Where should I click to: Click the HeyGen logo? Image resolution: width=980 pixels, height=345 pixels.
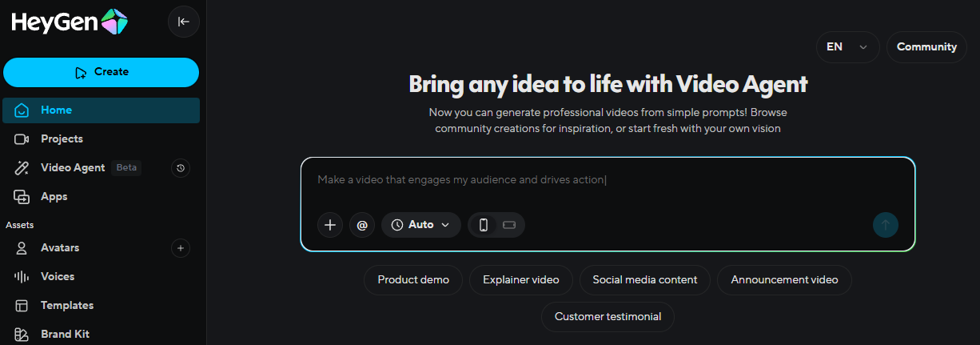coord(70,22)
